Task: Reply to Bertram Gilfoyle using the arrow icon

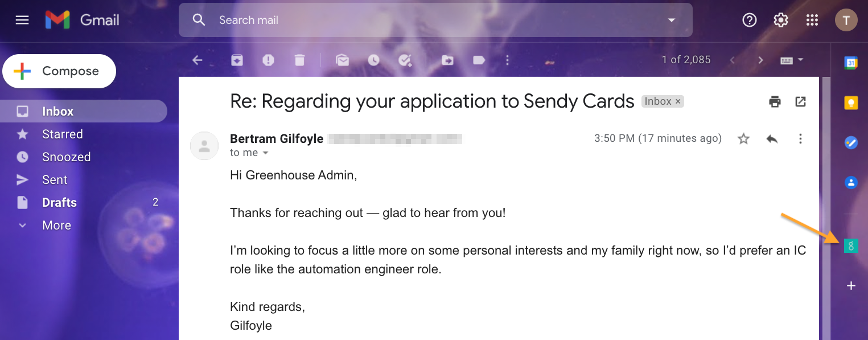Action: pos(772,138)
